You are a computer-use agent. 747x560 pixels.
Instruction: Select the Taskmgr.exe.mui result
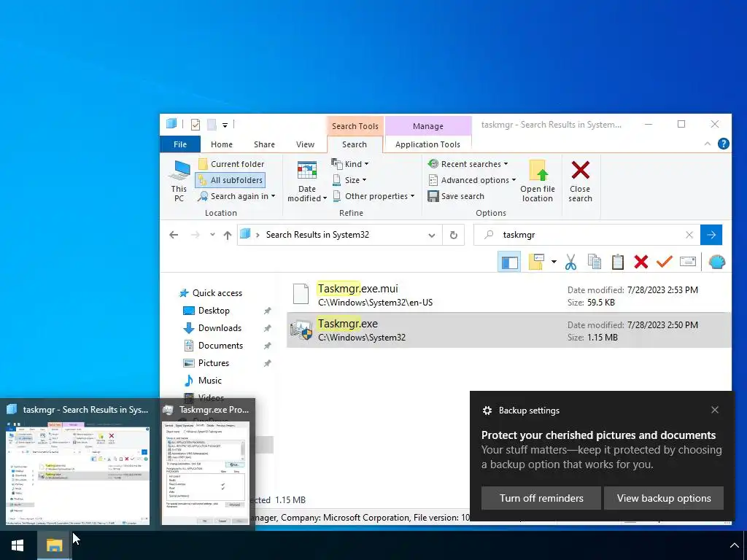pos(508,295)
